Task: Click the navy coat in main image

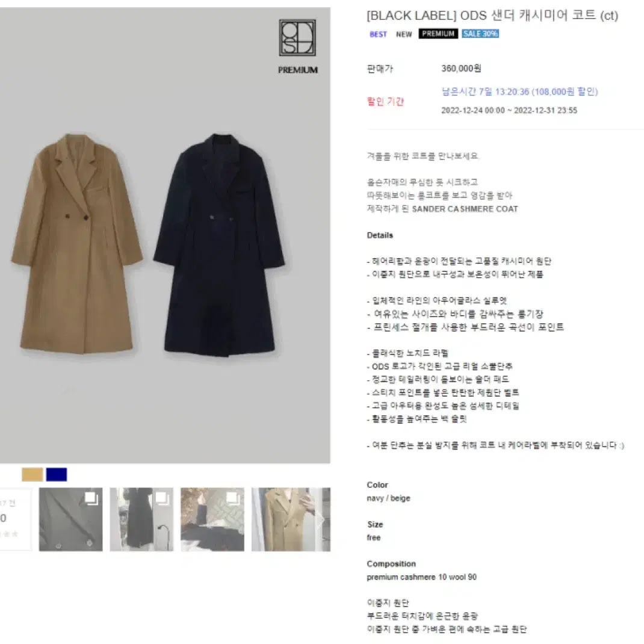Action: coord(219,243)
